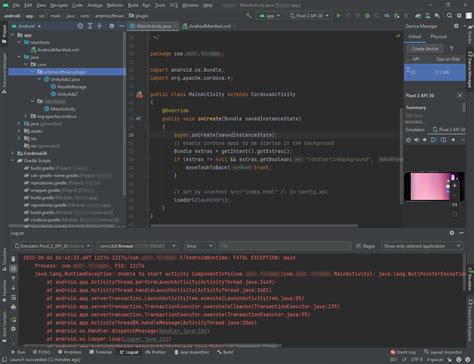Click Logcat up arrow icon

click(13, 278)
